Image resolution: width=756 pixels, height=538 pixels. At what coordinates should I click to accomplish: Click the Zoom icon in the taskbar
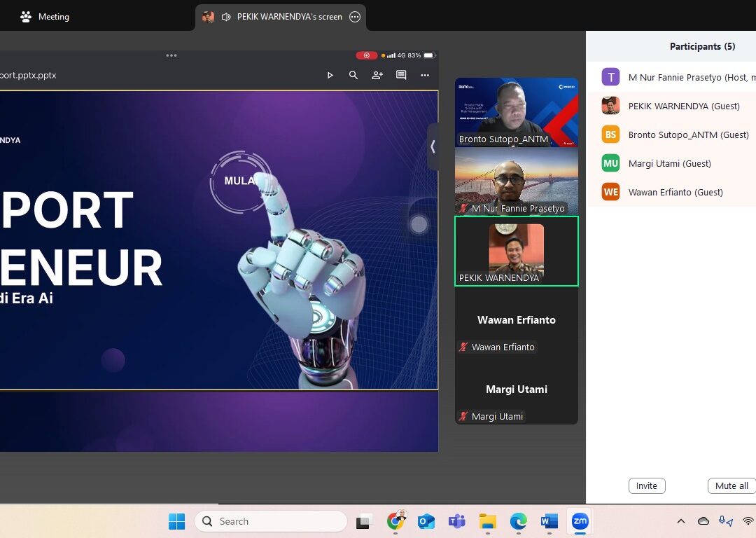(580, 521)
